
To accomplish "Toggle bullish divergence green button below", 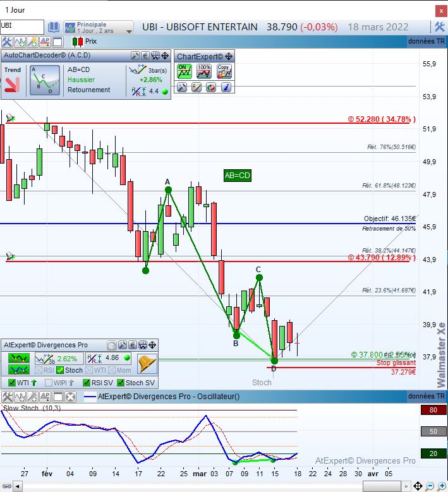I will (x=19, y=369).
